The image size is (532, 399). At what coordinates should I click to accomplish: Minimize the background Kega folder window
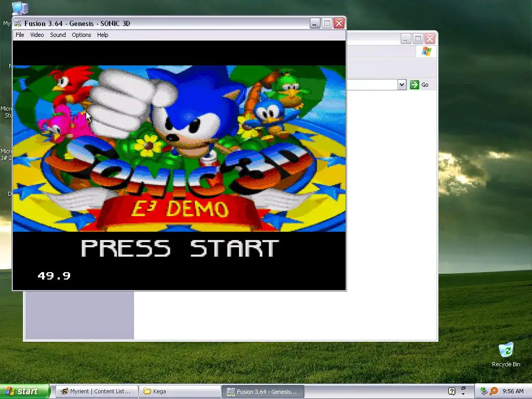coord(406,38)
